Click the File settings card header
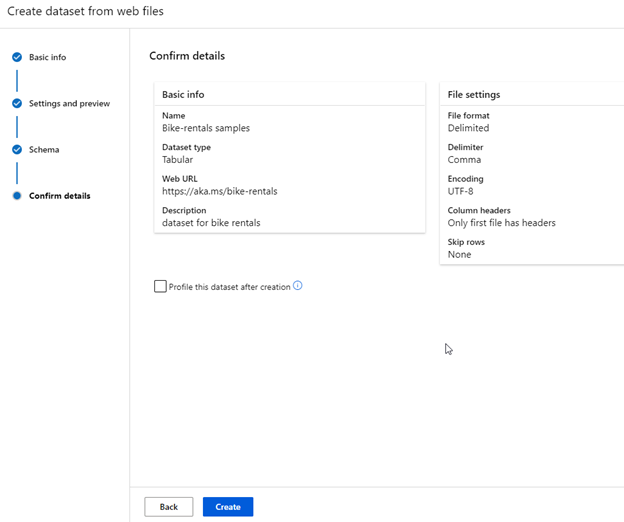Viewport: 624px width, 522px height. click(x=474, y=95)
